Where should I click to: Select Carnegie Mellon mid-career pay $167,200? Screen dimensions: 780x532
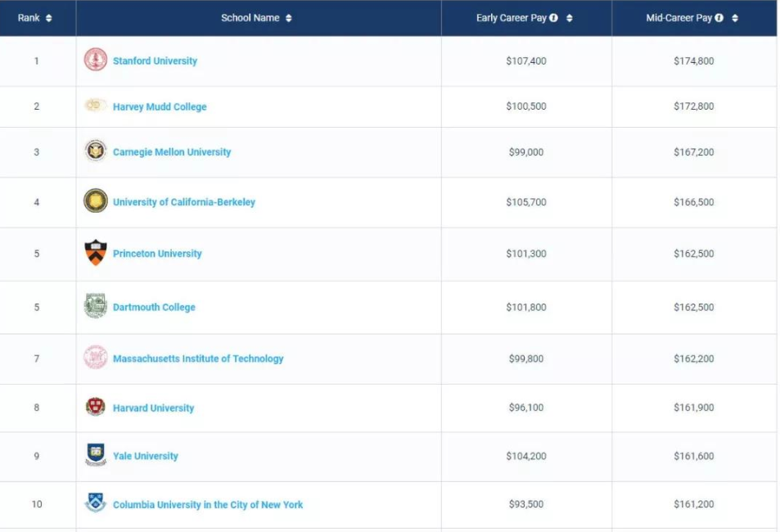pos(693,151)
